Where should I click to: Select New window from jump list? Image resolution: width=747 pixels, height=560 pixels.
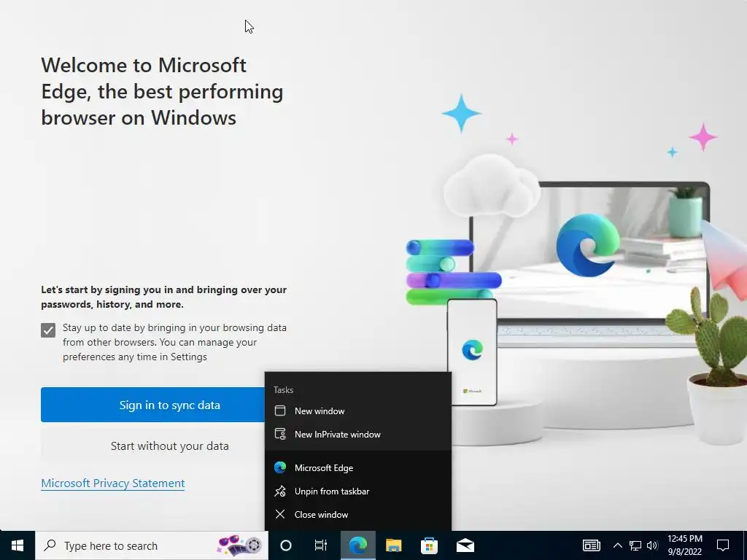point(357,411)
